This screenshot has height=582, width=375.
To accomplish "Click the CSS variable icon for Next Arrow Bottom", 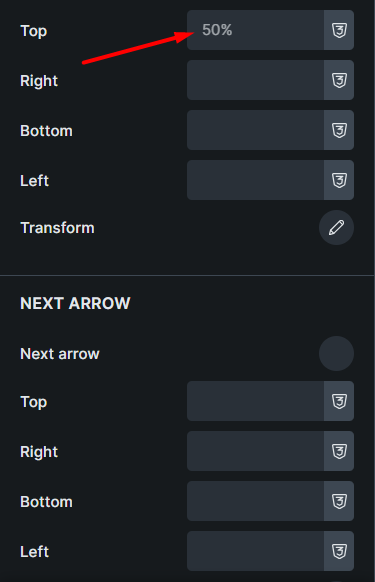I will pyautogui.click(x=339, y=501).
